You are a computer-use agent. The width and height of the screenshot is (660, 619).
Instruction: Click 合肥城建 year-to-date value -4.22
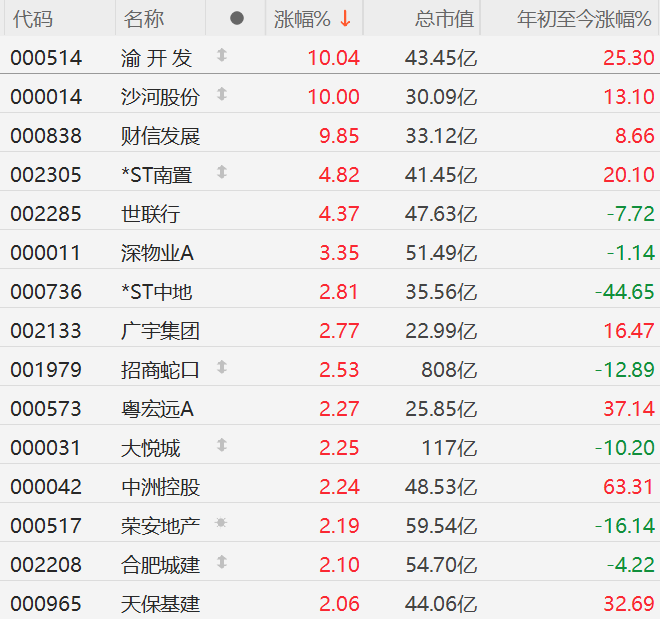[631, 565]
